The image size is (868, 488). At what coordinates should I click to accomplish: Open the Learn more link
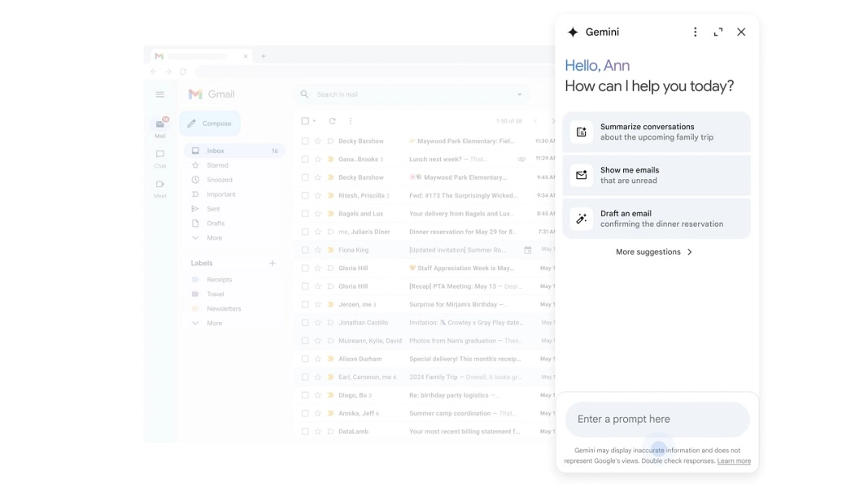[x=734, y=461]
